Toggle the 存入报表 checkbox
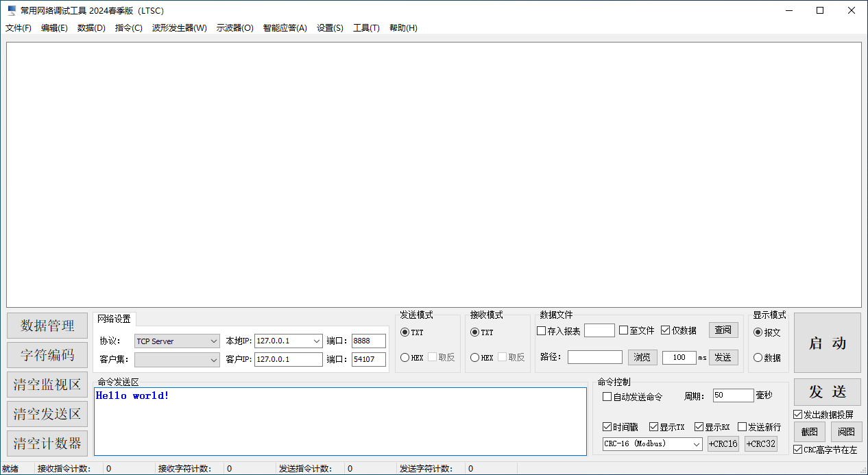The image size is (868, 475). [542, 330]
